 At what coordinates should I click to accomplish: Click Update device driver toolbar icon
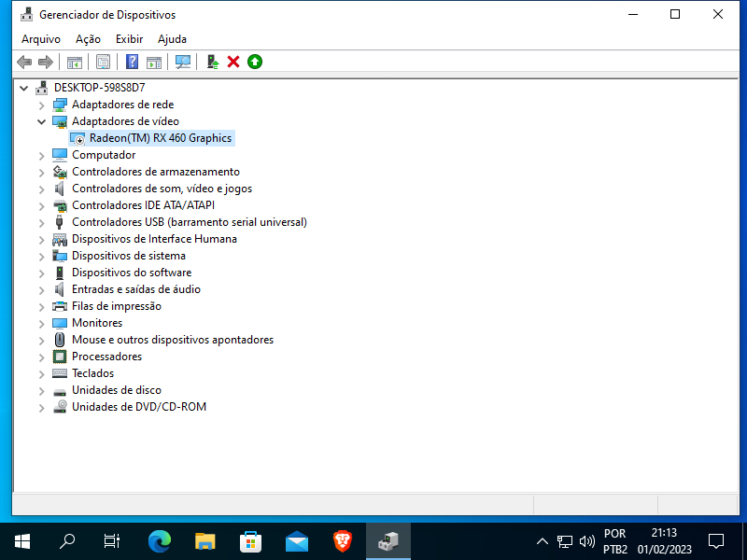[213, 62]
